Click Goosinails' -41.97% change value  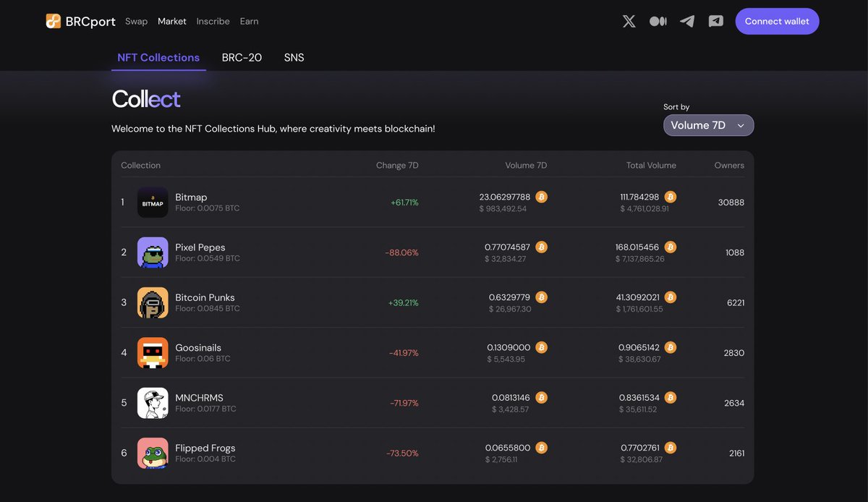[404, 353]
